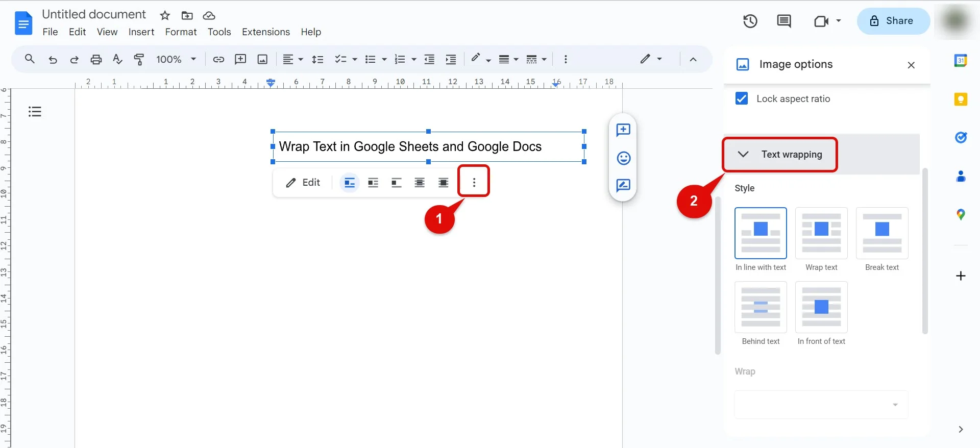Screen dimensions: 980x448
Task: Print the document
Action: click(x=96, y=59)
